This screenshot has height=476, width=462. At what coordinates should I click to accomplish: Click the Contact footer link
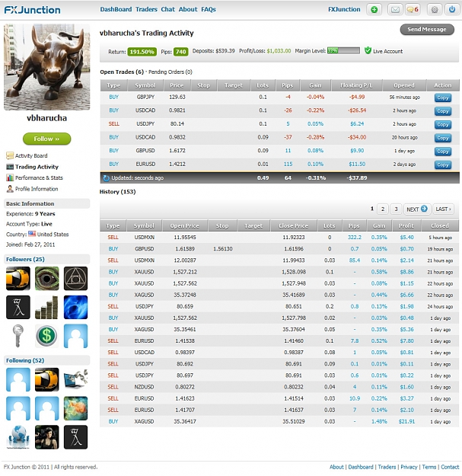450,467
